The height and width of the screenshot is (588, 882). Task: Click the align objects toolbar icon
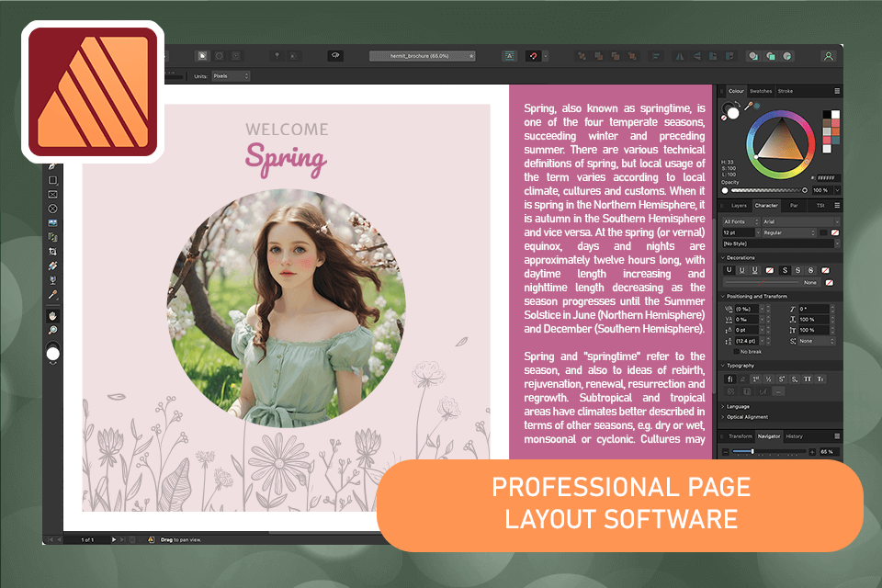[x=655, y=56]
